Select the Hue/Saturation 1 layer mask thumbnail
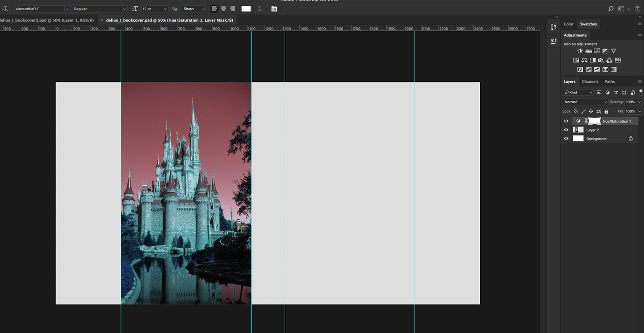This screenshot has height=333, width=644. 595,121
